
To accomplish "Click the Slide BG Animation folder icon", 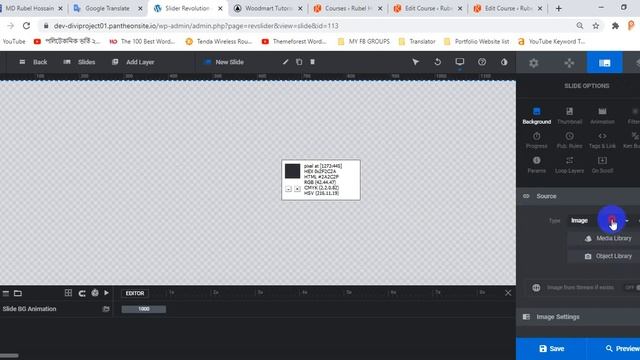I will click(x=106, y=309).
